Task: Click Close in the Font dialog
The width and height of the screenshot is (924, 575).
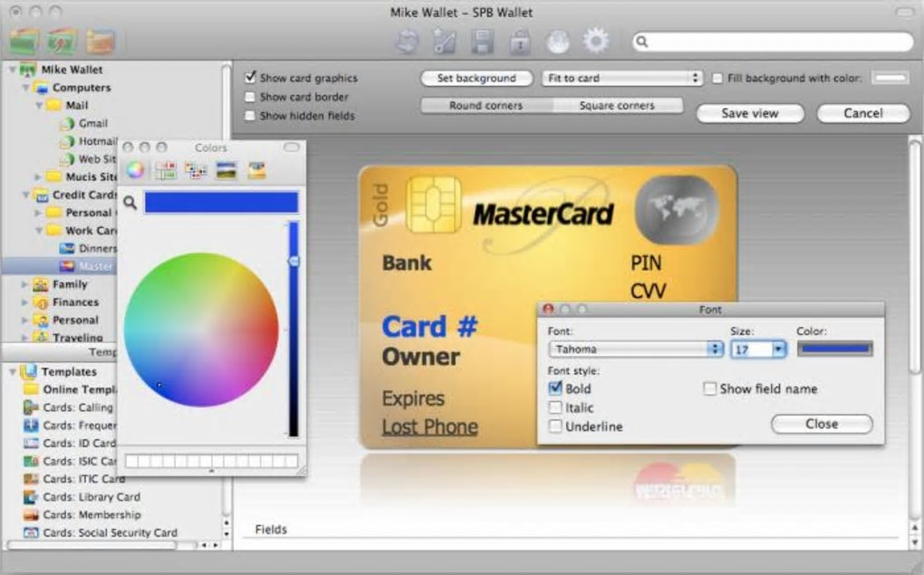Action: (x=822, y=424)
